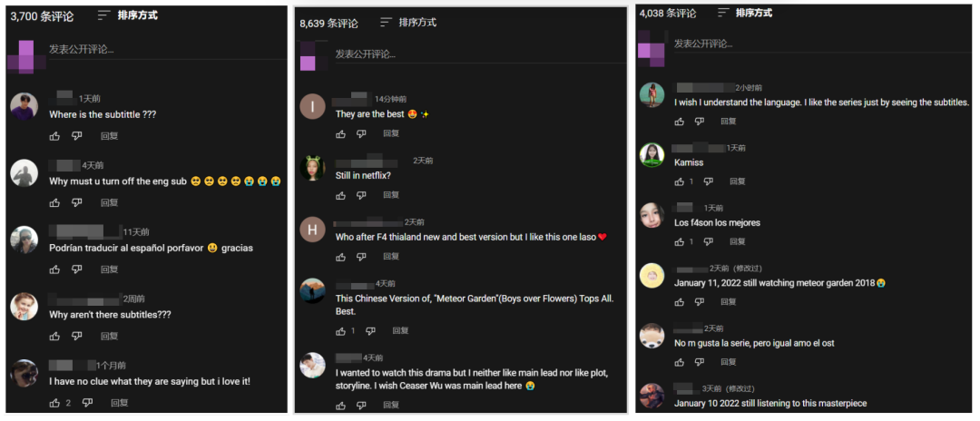The width and height of the screenshot is (980, 421).
Task: Open sort options in the 4,038 comments panel
Action: pyautogui.click(x=745, y=13)
